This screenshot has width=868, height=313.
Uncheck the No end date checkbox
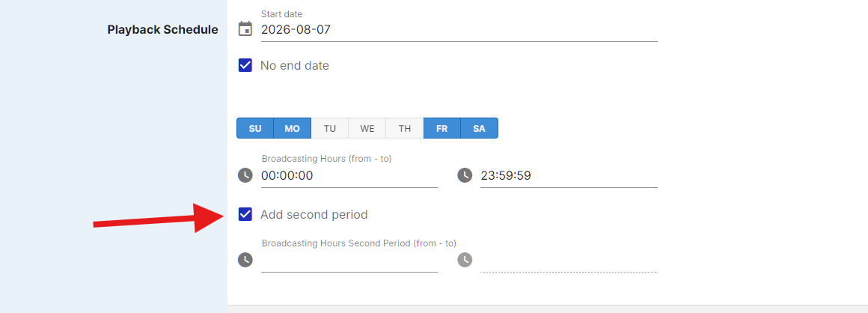coord(245,65)
